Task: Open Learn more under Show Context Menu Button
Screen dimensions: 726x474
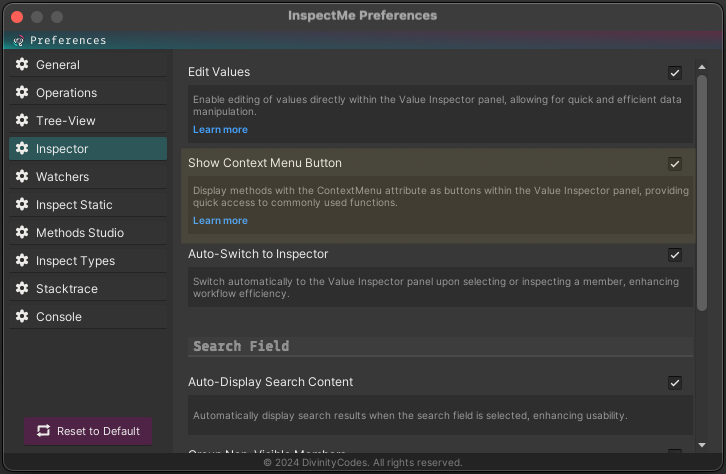Action: tap(220, 221)
